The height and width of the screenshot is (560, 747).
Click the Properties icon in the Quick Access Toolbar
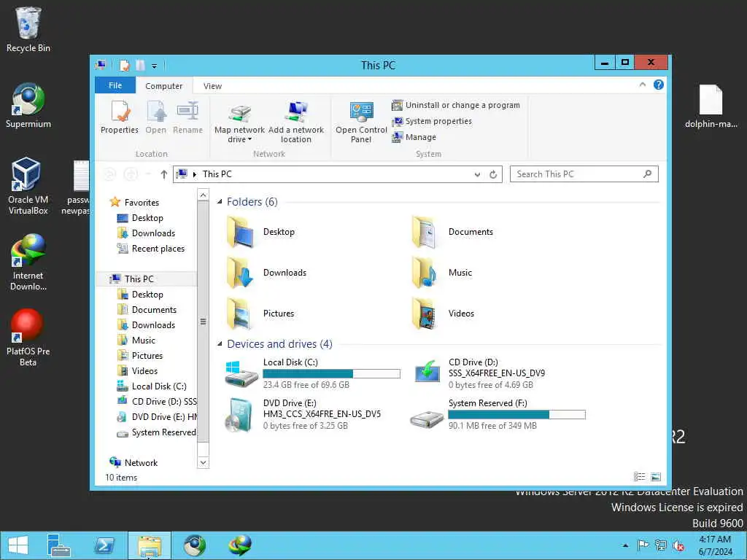coord(124,65)
